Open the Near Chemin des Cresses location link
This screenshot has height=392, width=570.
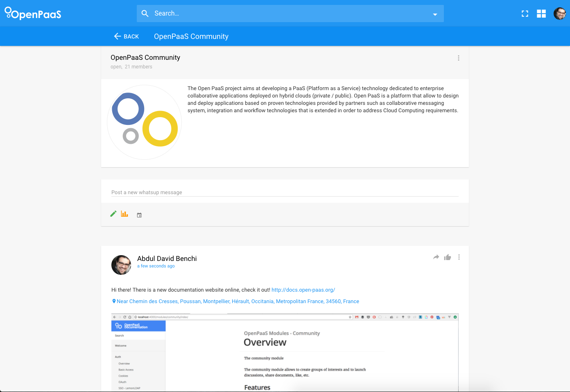coord(238,301)
